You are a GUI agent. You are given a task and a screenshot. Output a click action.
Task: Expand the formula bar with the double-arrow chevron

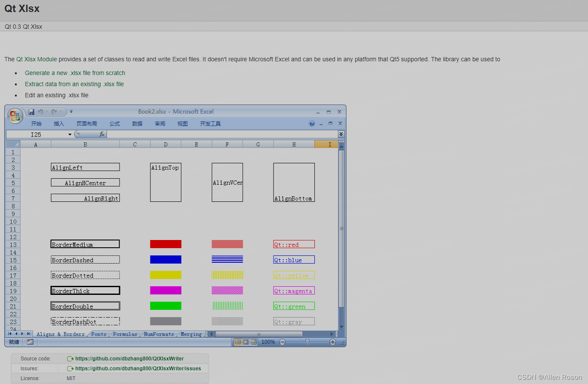(x=341, y=133)
